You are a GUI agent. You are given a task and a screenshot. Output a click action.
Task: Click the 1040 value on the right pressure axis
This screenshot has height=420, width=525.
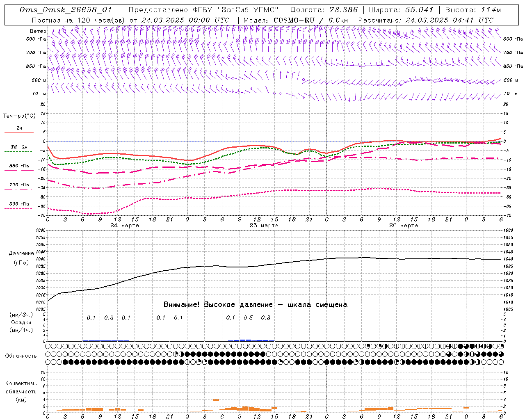508,259
